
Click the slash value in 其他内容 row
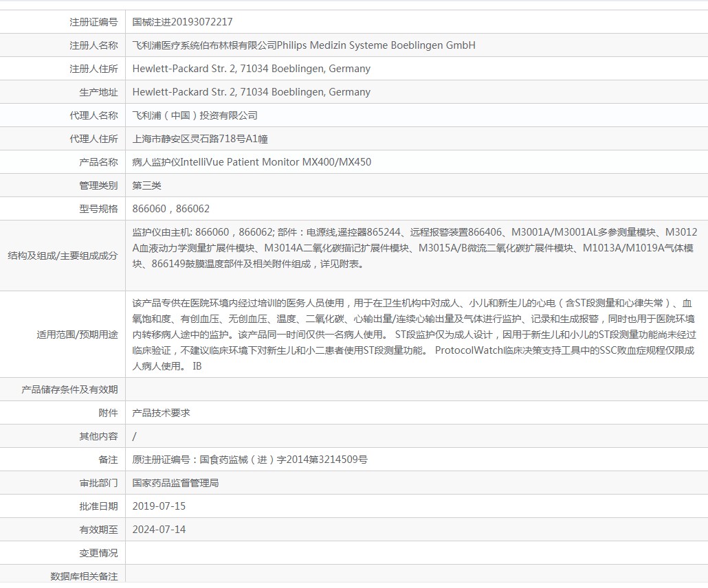135,436
